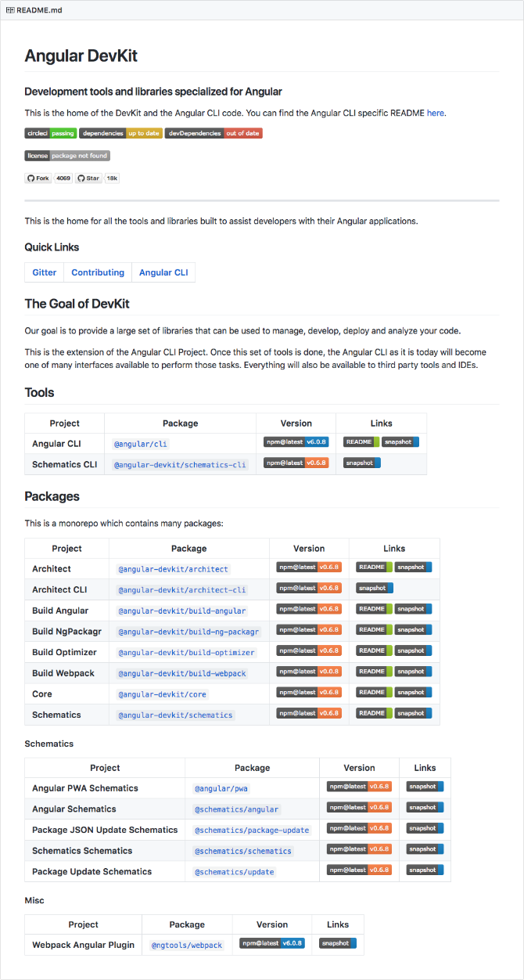Select the 'Webpack Angular Plugin' table cell
This screenshot has height=980, width=524.
84,945
